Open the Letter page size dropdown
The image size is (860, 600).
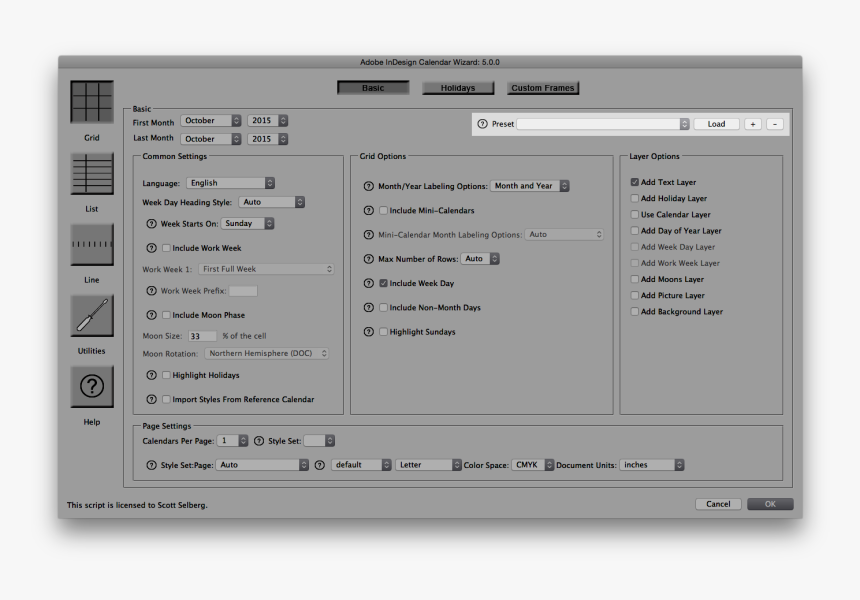[x=428, y=465]
